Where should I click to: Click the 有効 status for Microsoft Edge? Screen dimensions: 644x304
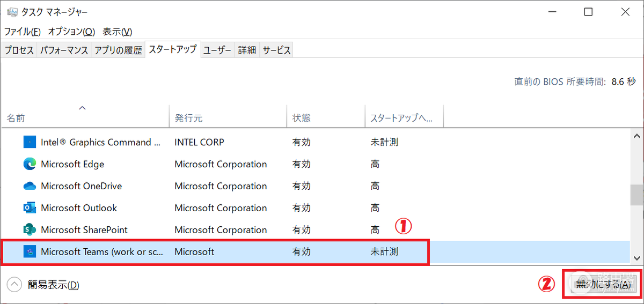302,164
